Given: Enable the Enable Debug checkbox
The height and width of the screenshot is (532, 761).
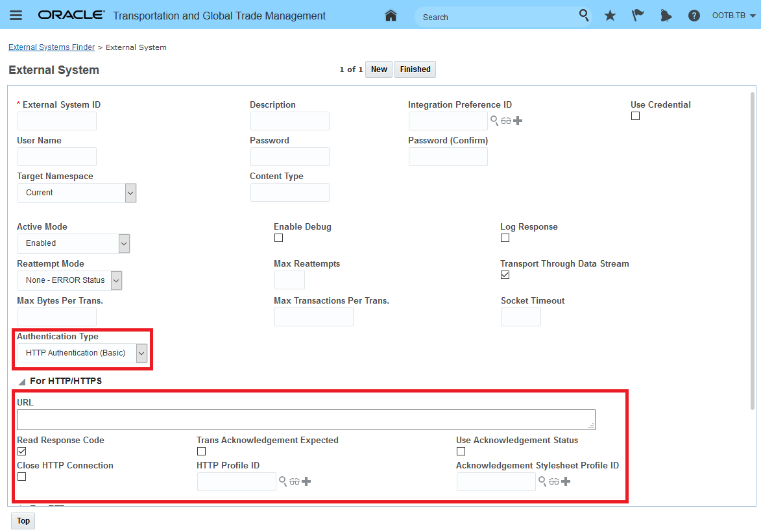Looking at the screenshot, I should pyautogui.click(x=278, y=238).
